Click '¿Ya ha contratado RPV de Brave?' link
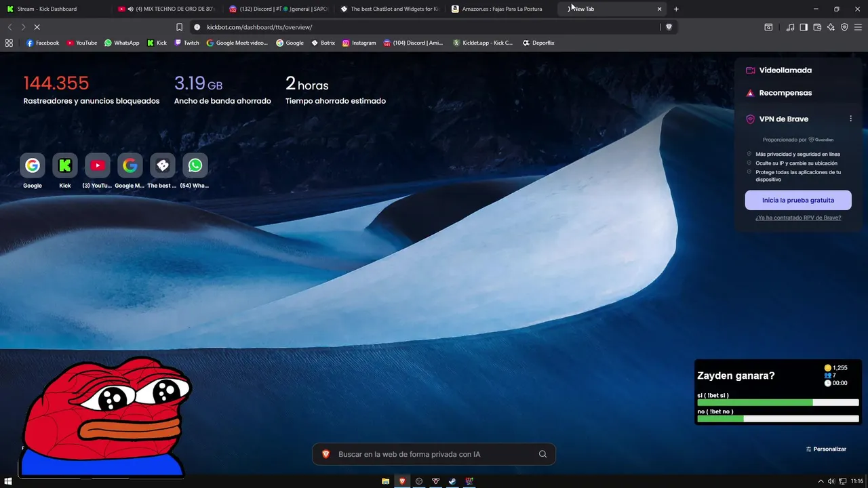This screenshot has width=868, height=488. (798, 218)
